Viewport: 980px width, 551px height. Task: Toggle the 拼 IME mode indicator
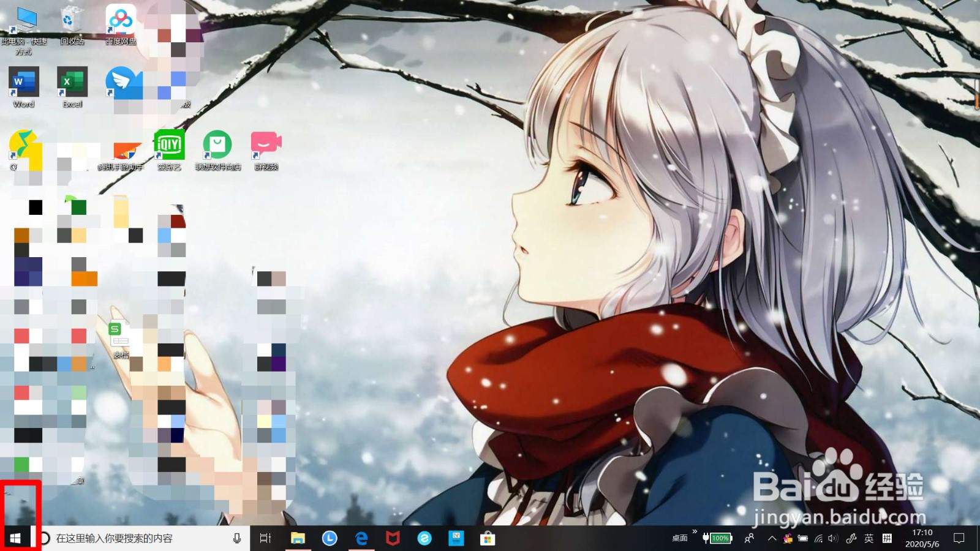887,538
